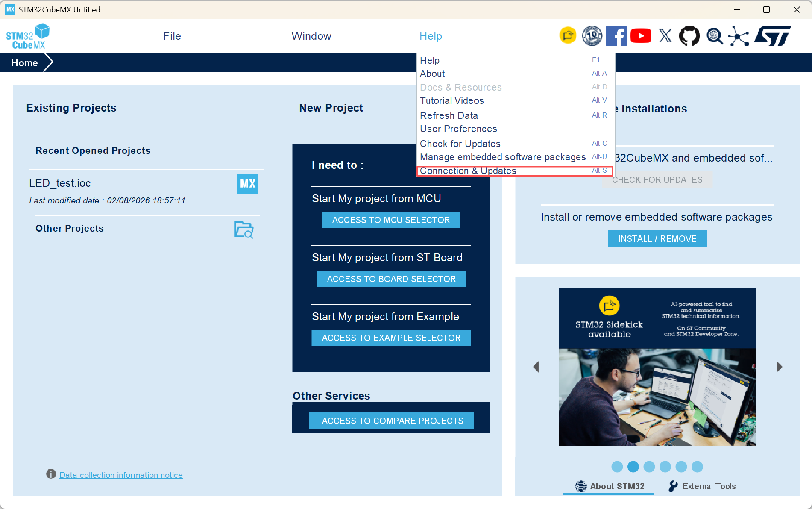Open the GitHub icon link
This screenshot has height=509, width=812.
pyautogui.click(x=689, y=36)
